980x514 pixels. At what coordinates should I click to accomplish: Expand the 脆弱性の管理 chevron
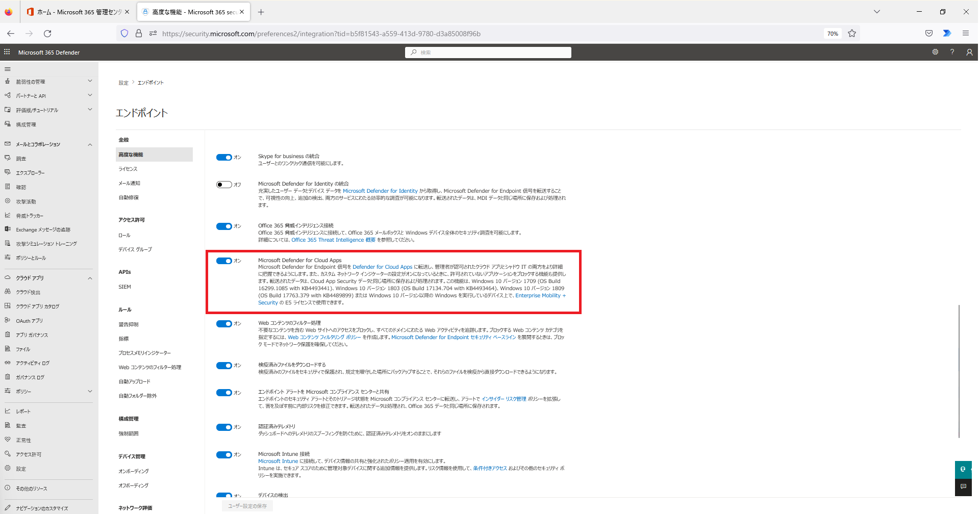click(90, 81)
